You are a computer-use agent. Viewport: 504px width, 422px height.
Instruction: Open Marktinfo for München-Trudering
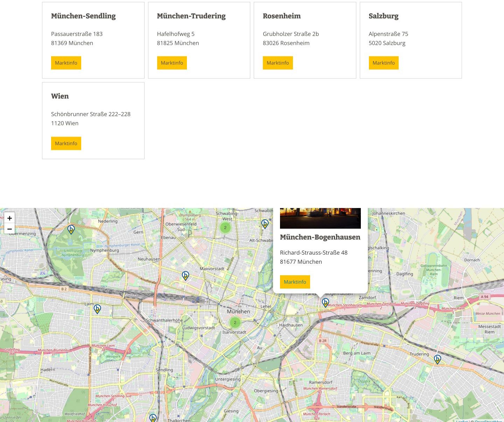(172, 63)
